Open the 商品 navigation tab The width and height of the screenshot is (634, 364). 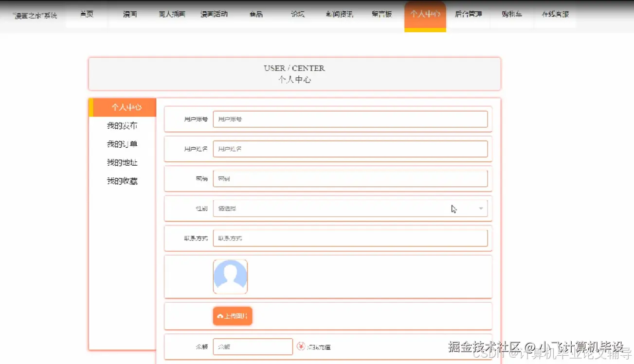tap(256, 15)
